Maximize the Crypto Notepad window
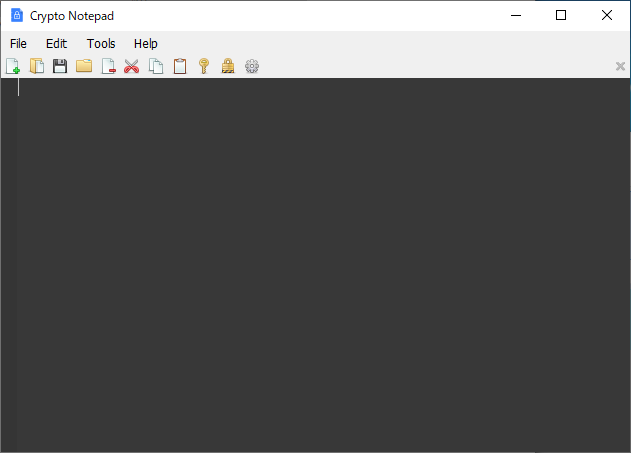 click(x=561, y=15)
